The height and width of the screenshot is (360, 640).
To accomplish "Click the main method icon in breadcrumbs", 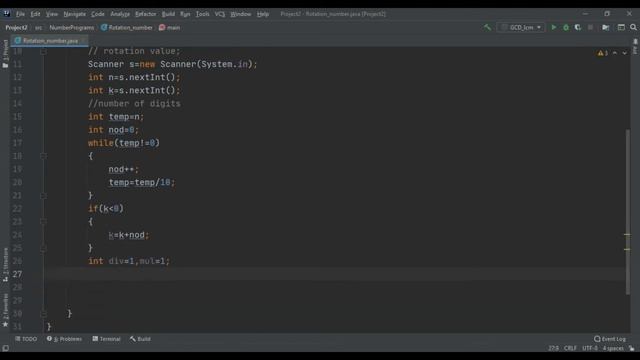I will [162, 27].
